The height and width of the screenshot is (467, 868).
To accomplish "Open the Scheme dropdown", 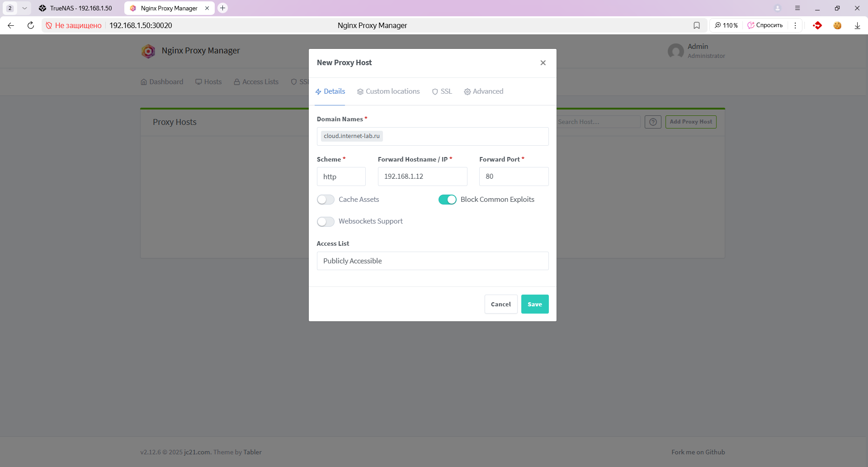I will pos(341,176).
